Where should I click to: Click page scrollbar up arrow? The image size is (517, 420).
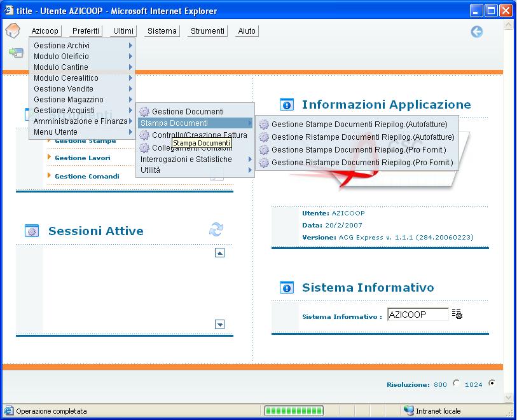pyautogui.click(x=508, y=25)
